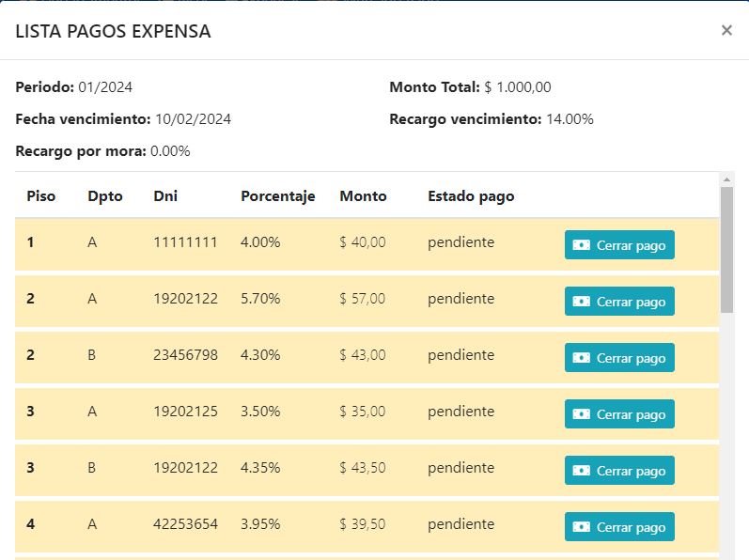Click the Monto Total value $ 1.000,00

click(x=518, y=87)
